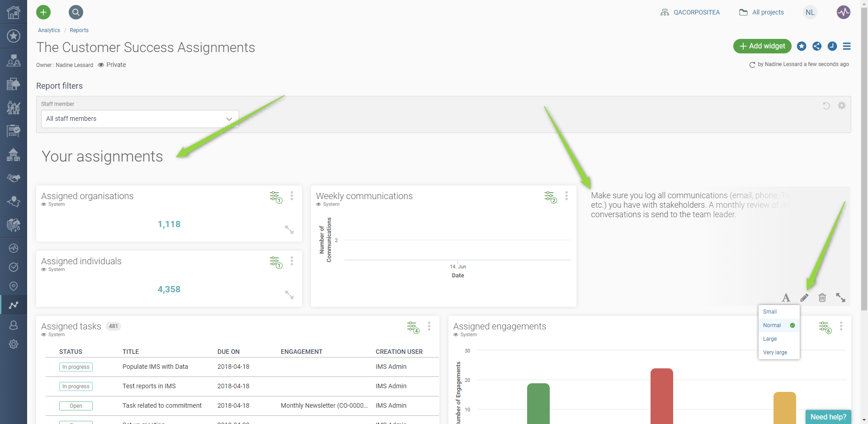The image size is (868, 424).
Task: Select Large text size
Action: point(779,339)
